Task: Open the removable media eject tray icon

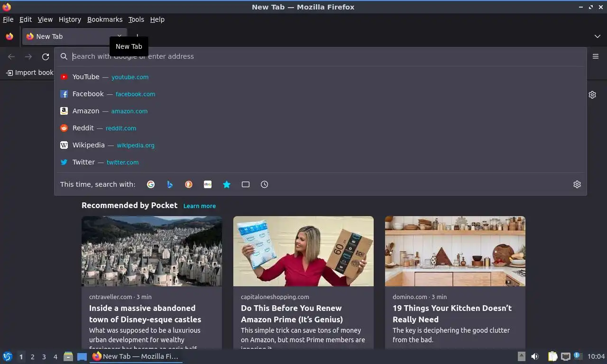Action: coord(522,356)
